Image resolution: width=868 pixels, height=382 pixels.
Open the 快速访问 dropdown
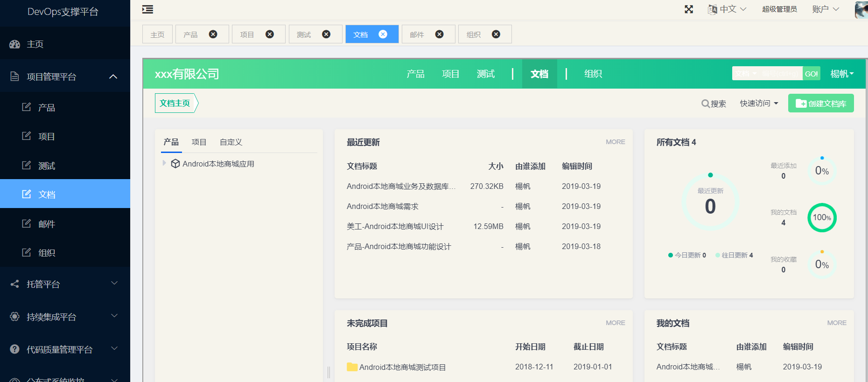pyautogui.click(x=759, y=104)
